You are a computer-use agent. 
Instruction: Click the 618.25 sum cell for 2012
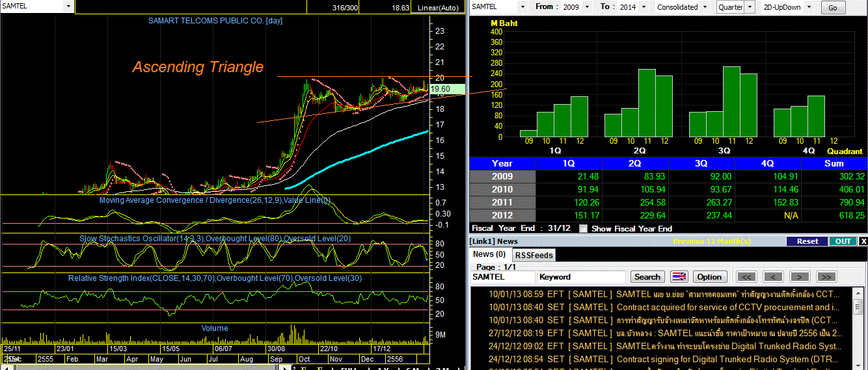pyautogui.click(x=834, y=215)
